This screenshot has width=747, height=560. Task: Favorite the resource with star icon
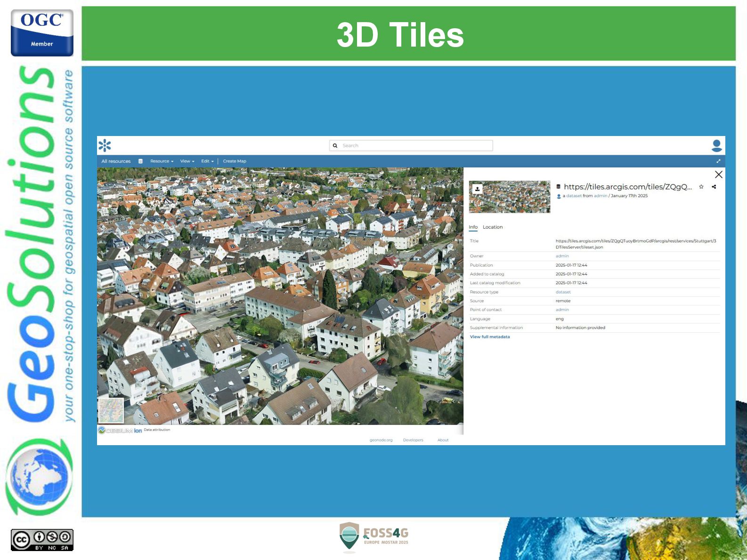[701, 187]
